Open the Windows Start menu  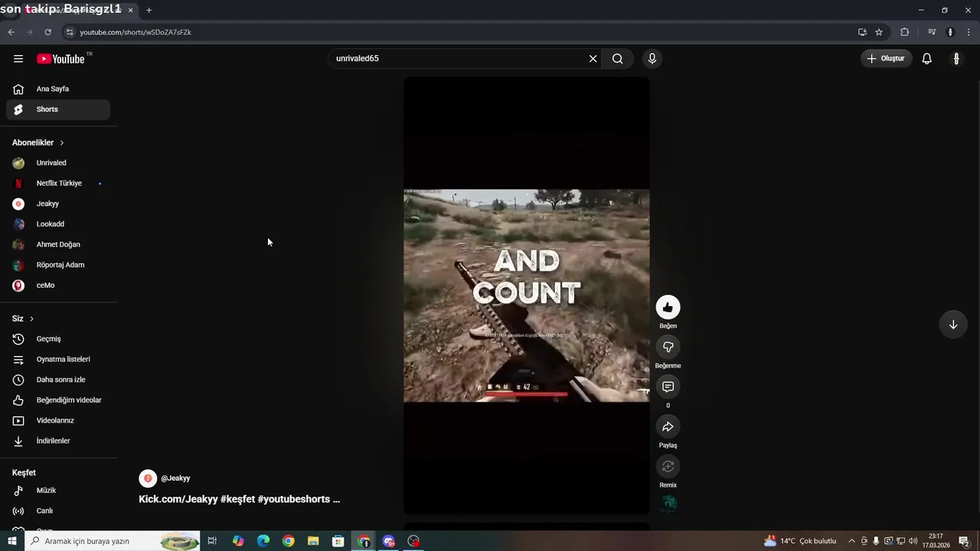[x=12, y=541]
